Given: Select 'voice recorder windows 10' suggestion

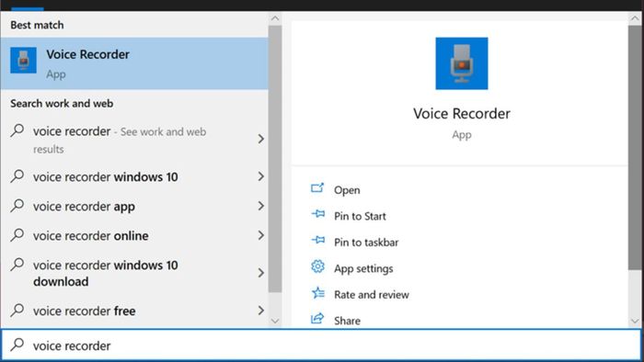Looking at the screenshot, I should (134, 176).
